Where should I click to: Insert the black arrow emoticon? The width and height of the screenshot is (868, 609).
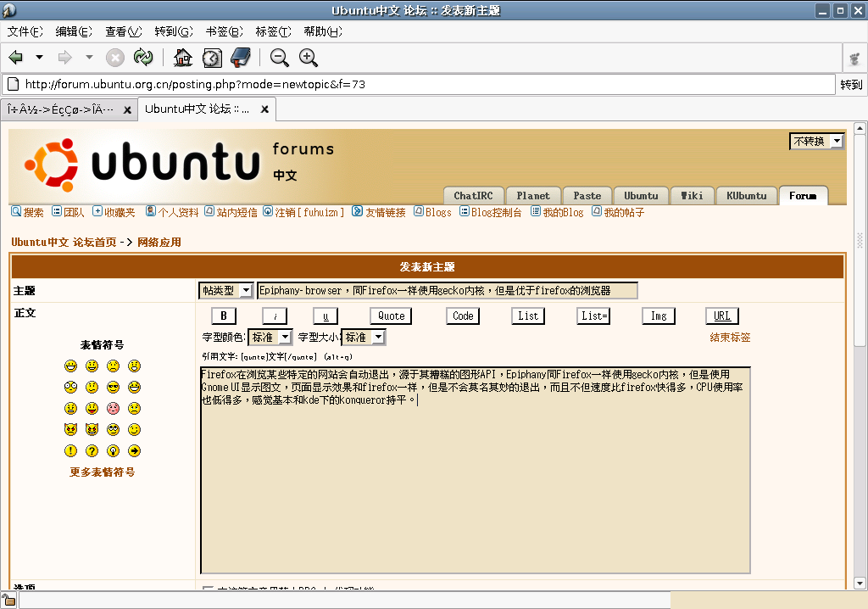134,450
